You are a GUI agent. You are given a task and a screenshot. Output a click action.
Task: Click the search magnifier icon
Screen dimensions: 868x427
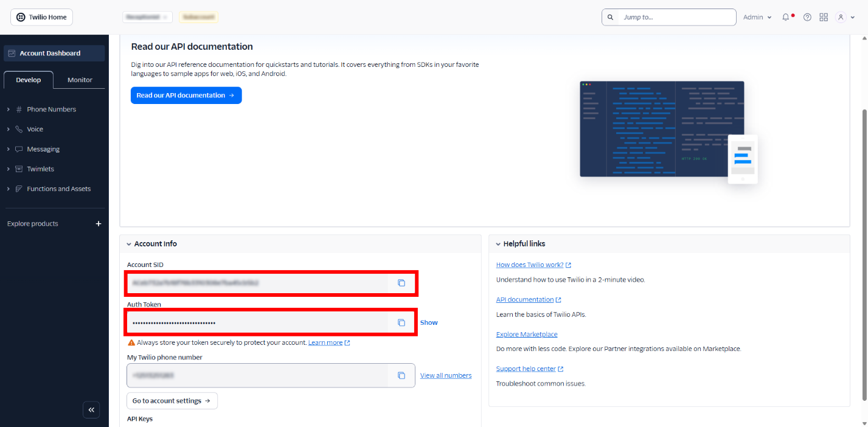coord(611,17)
